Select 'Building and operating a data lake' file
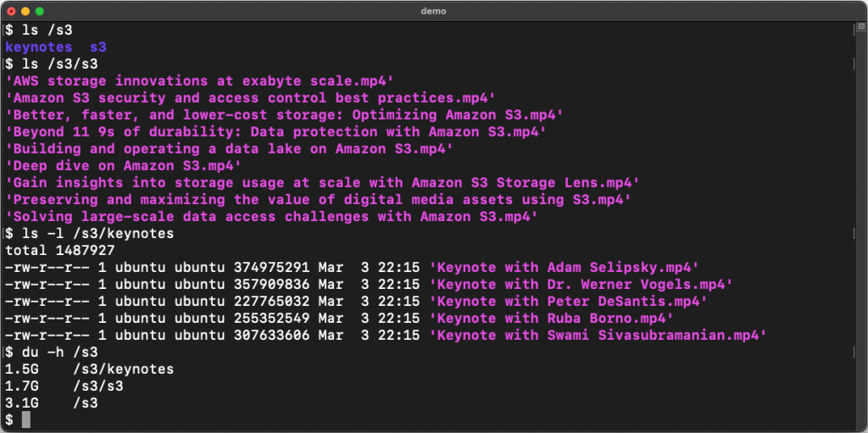 point(230,149)
